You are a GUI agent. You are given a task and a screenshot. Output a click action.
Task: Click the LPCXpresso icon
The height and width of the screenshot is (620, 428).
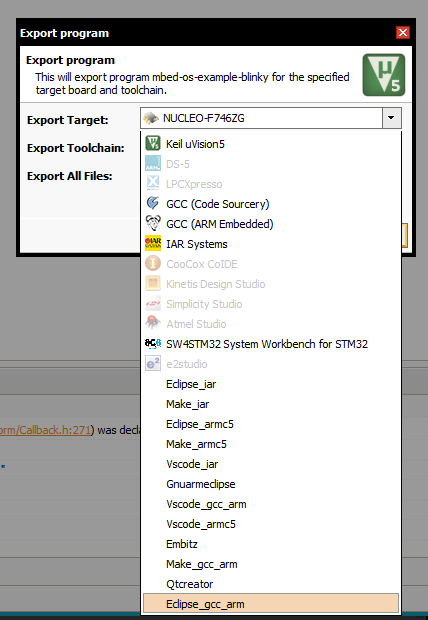[x=153, y=183]
